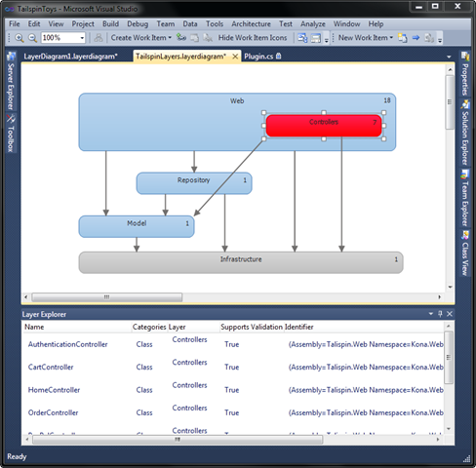Click the Layer Explorer window position dropdown arrow

(x=431, y=314)
